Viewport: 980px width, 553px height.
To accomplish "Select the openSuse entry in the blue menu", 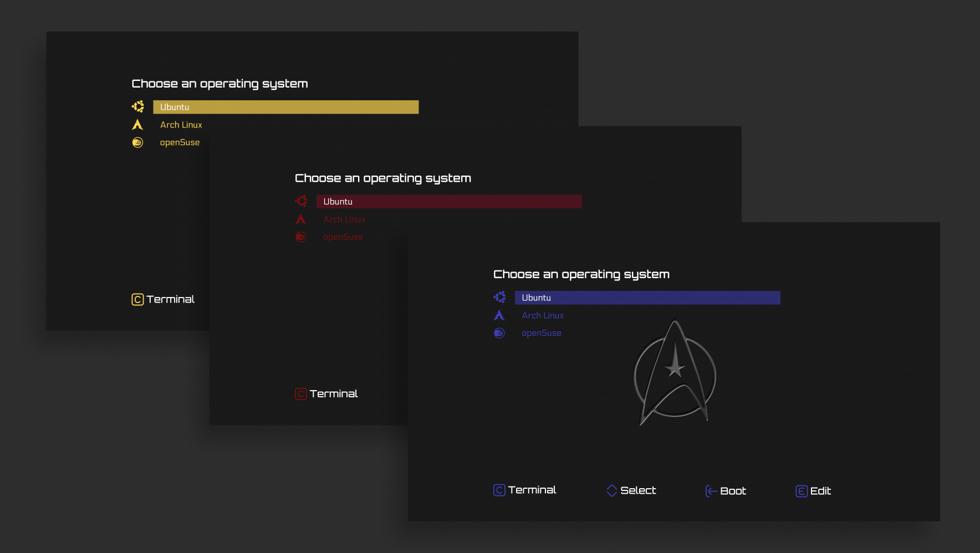I will point(542,332).
